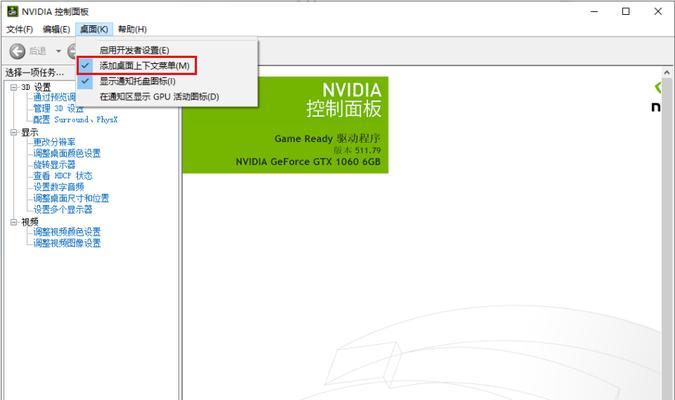Click the NVIDIA 控制面板 green banner

point(285,125)
